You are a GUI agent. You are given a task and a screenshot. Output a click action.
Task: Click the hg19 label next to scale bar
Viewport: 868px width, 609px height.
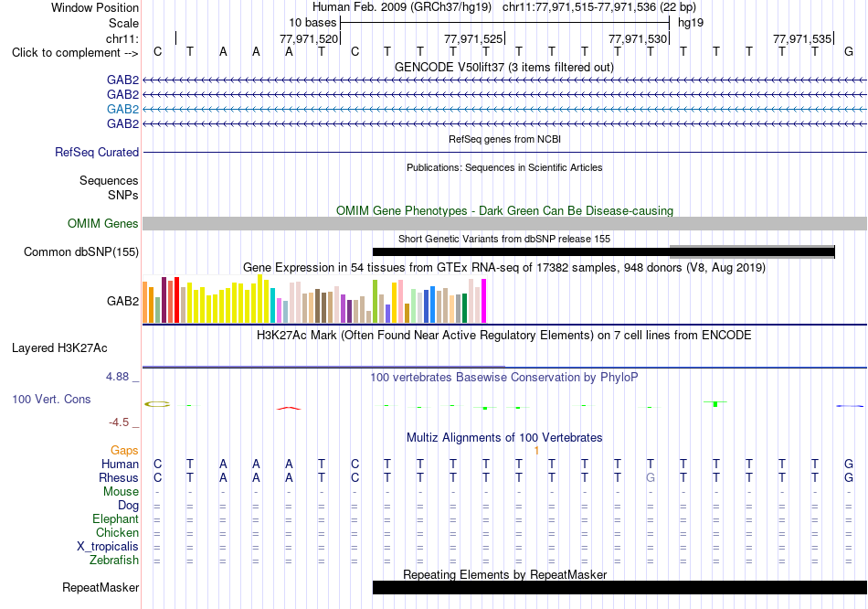click(691, 23)
